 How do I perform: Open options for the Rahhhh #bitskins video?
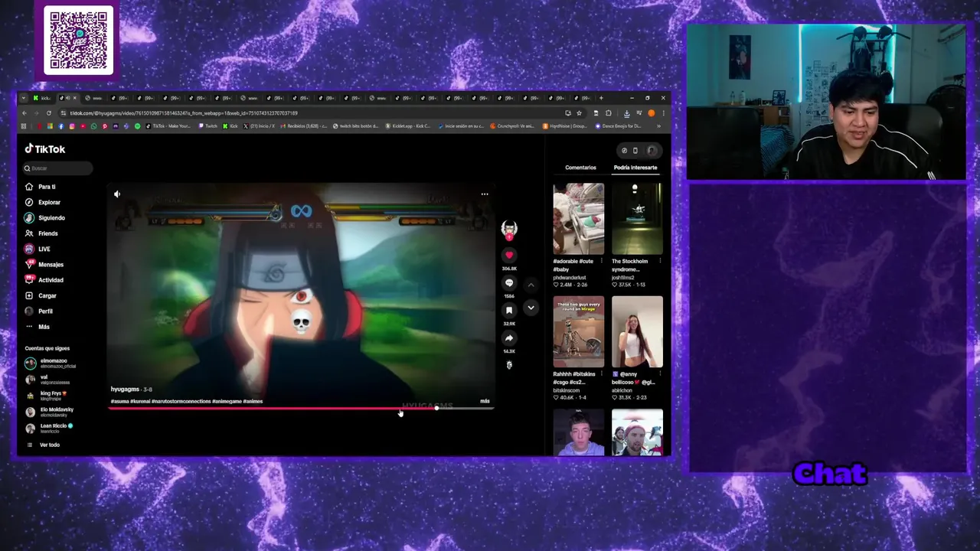tap(602, 375)
